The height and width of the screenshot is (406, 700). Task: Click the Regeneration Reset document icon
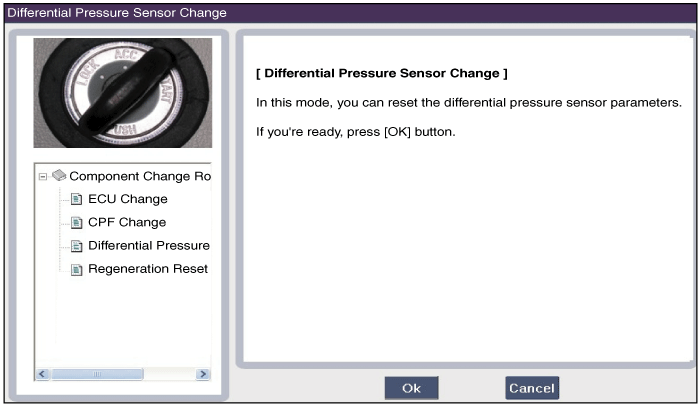(x=76, y=269)
